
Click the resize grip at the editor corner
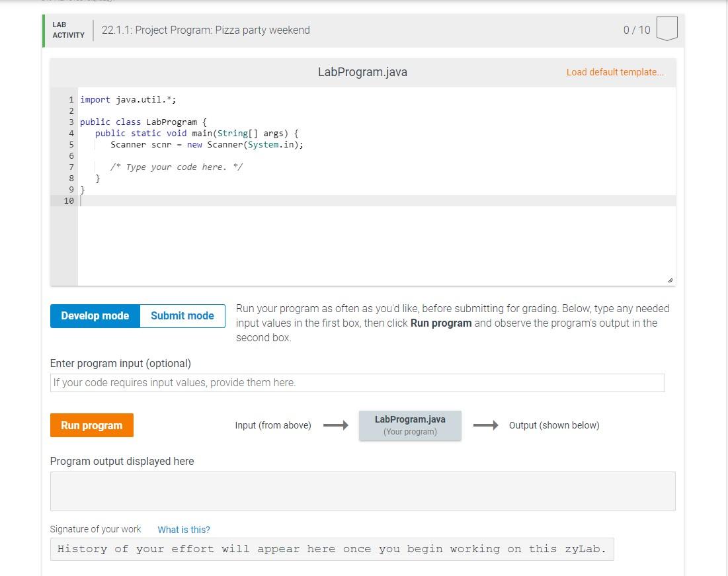[x=670, y=280]
